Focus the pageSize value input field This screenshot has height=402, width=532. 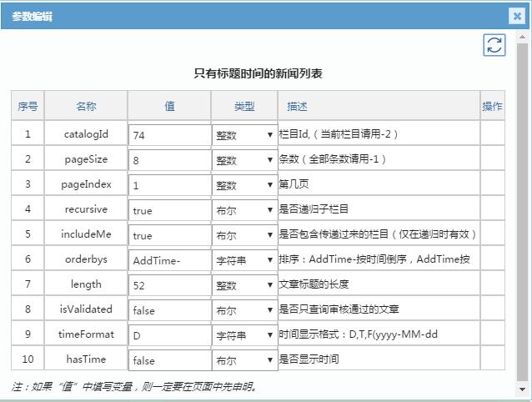pyautogui.click(x=169, y=160)
